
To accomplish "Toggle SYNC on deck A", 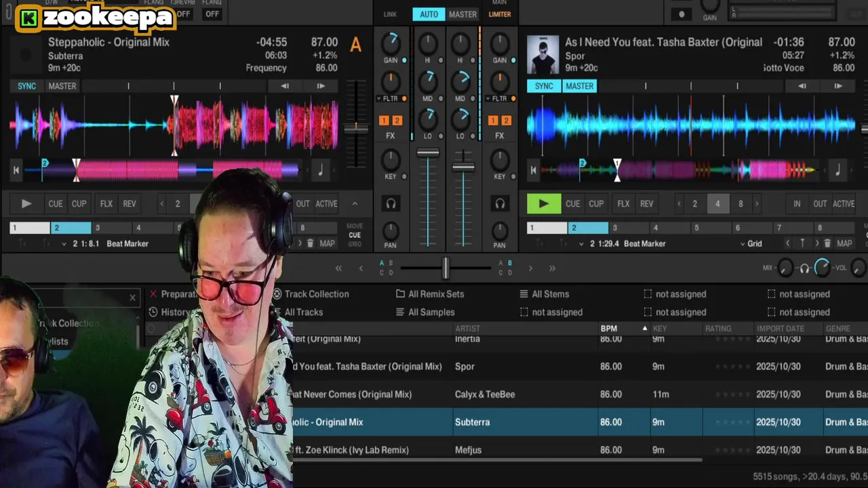I will click(27, 86).
